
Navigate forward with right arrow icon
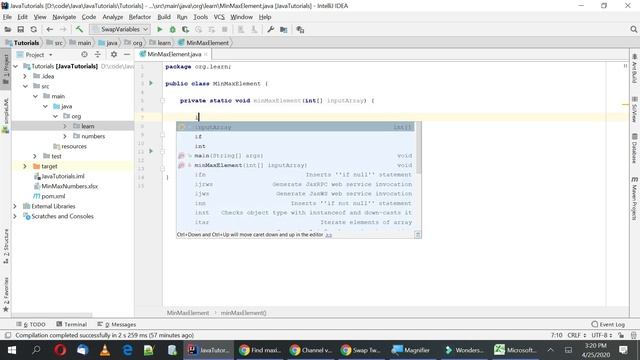62,29
